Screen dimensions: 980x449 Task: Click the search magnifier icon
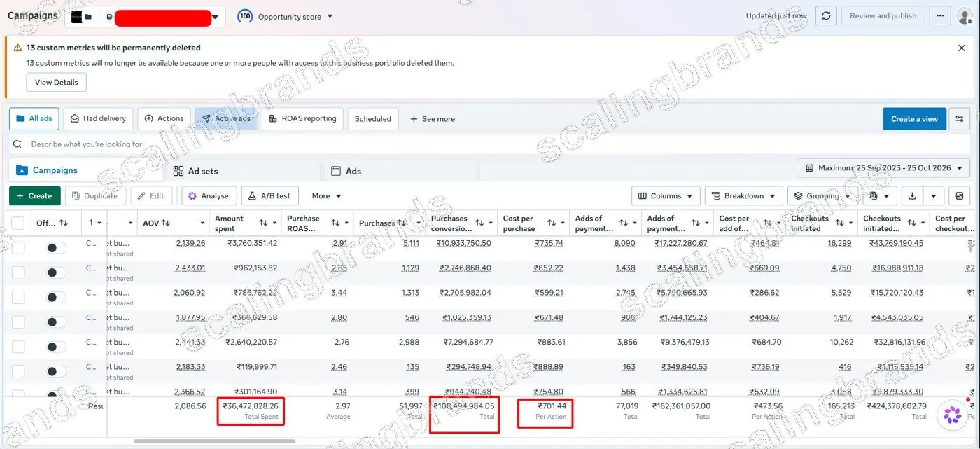[17, 144]
